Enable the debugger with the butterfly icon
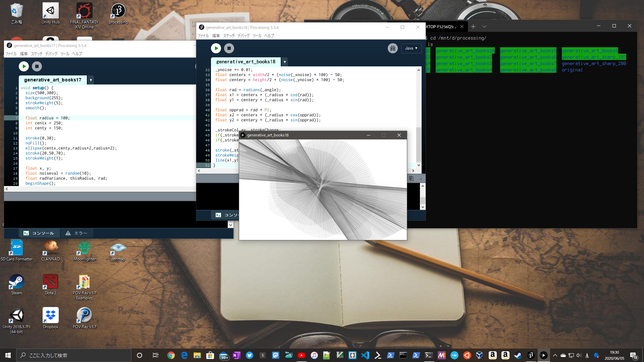644x362 pixels. 393,48
